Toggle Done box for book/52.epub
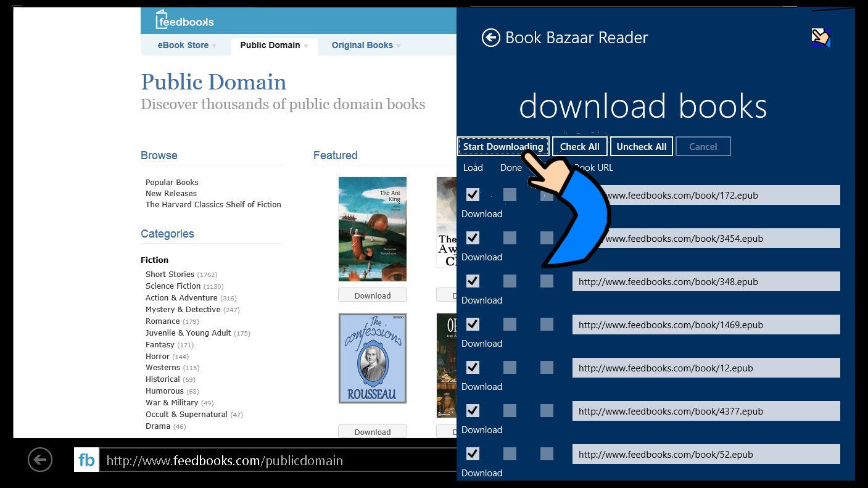 tap(510, 454)
